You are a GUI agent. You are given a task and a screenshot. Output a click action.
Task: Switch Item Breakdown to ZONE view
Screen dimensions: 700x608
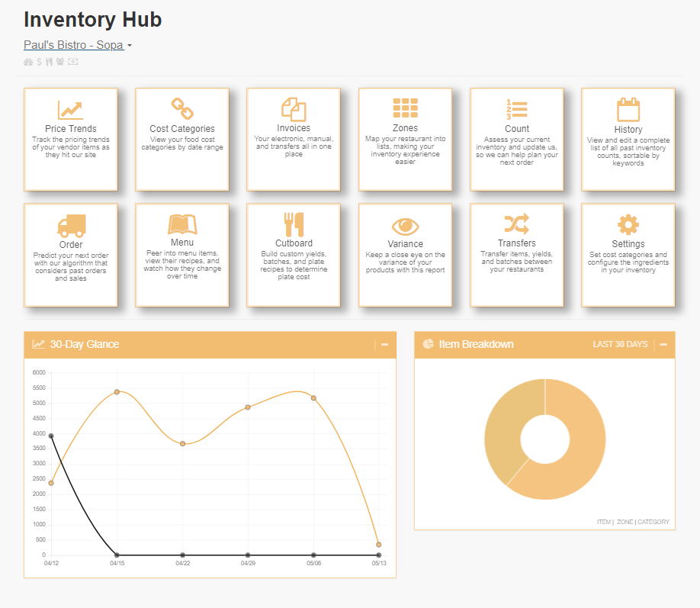(x=625, y=523)
